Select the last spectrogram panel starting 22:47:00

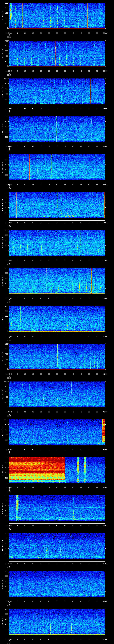pyautogui.click(x=57, y=621)
